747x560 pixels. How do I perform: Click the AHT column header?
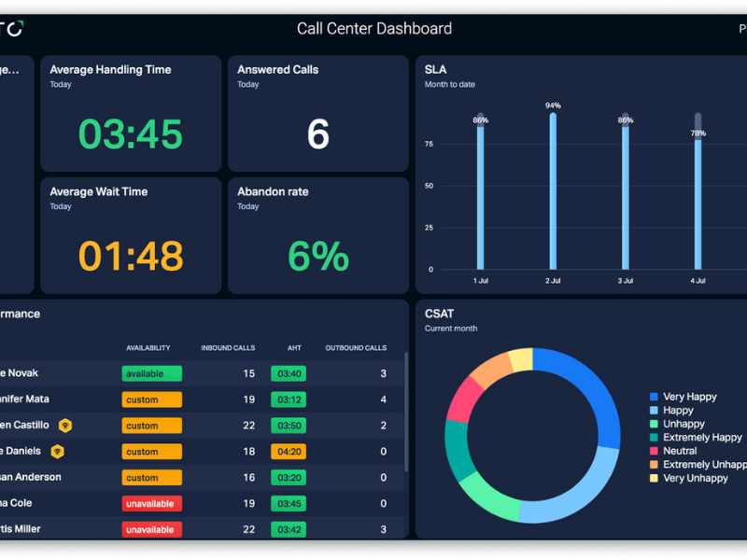click(294, 348)
